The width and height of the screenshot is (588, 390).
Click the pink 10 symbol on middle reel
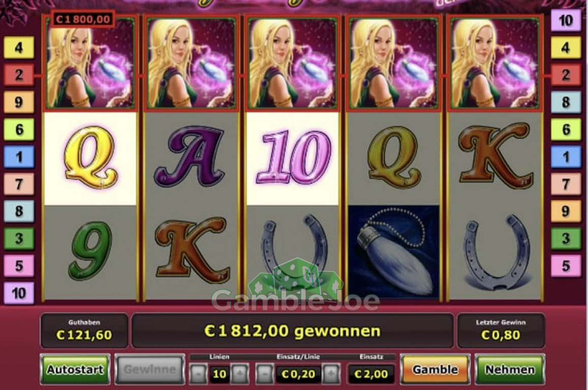coord(294,157)
